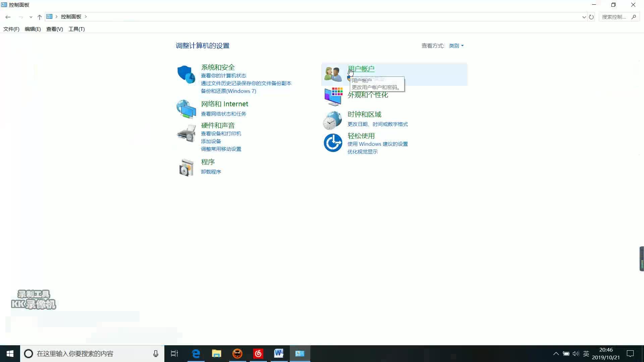
Task: Click 卸载程序 link
Action: click(211, 172)
